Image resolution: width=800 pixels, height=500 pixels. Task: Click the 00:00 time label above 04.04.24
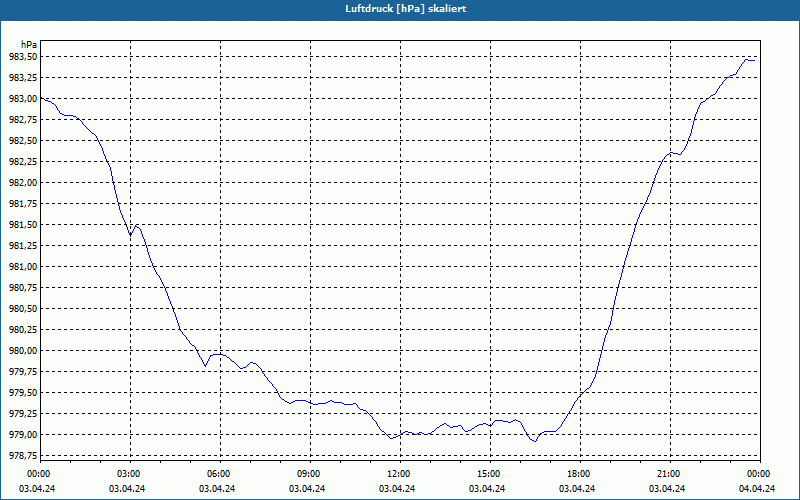(x=758, y=474)
